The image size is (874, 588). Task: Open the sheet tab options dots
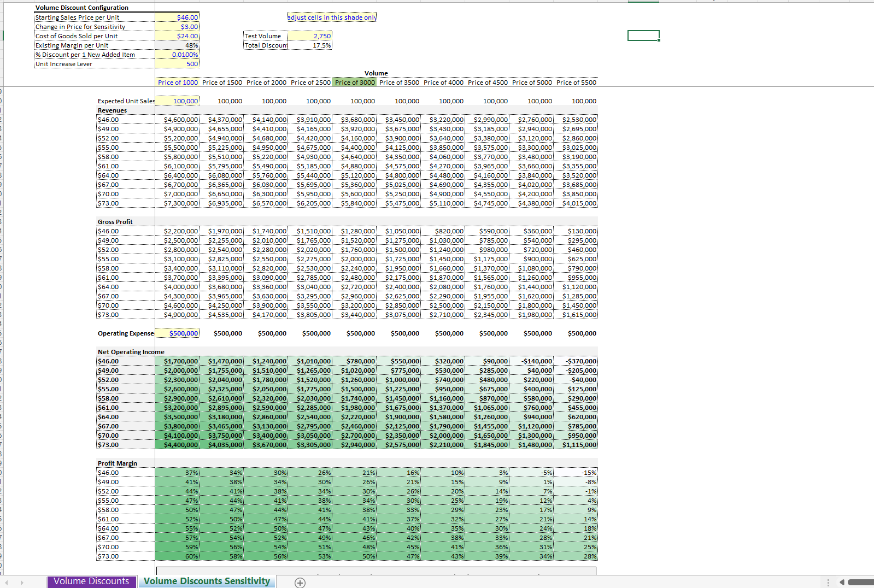[x=828, y=583]
